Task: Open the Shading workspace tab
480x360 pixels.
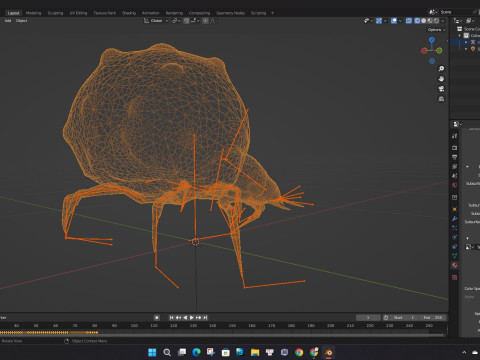Action: click(129, 13)
